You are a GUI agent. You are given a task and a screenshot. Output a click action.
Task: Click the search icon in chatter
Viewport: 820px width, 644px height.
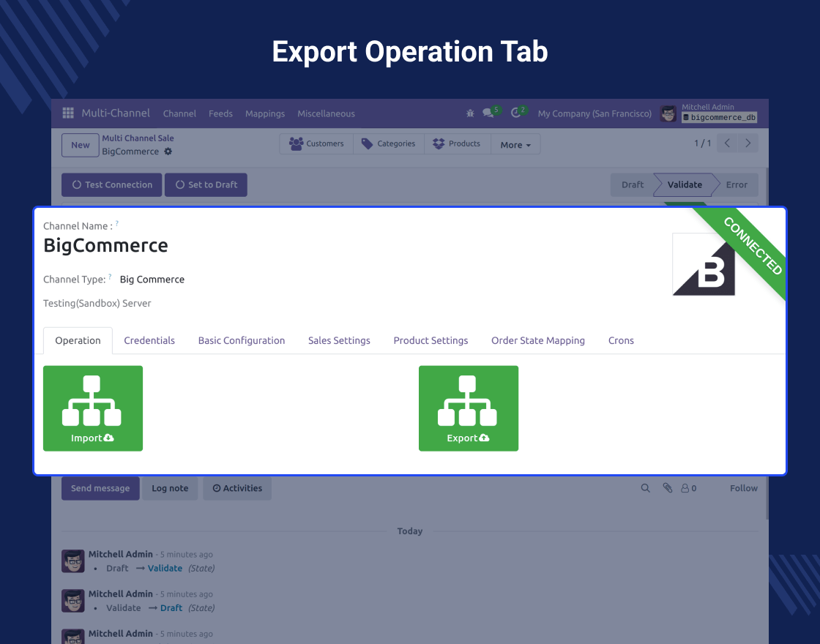pyautogui.click(x=645, y=488)
